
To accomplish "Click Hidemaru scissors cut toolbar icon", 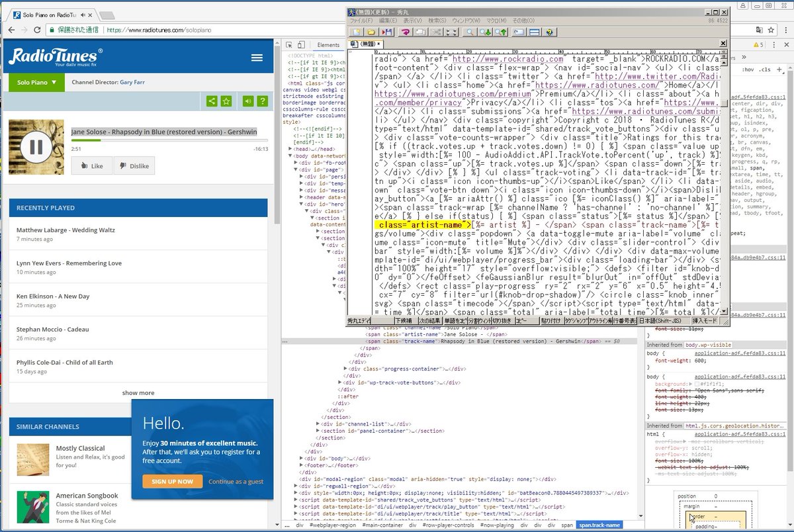I will tap(436, 32).
